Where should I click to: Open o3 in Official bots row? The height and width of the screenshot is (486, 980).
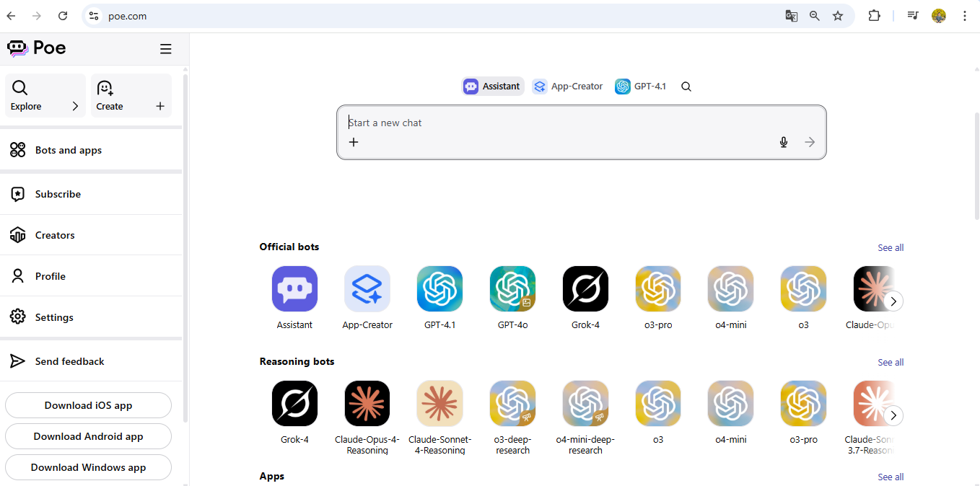point(803,297)
